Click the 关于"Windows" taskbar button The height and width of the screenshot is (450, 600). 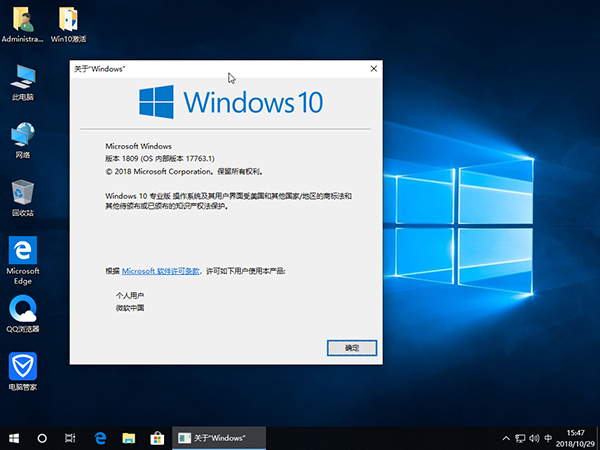[x=219, y=438]
